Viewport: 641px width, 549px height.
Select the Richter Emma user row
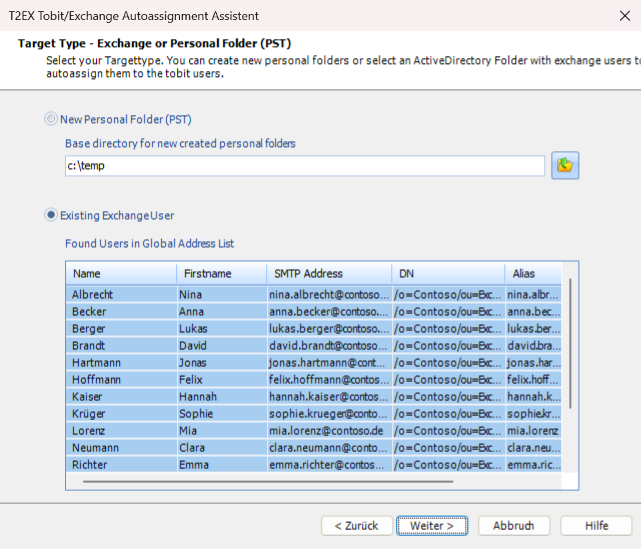pos(314,465)
